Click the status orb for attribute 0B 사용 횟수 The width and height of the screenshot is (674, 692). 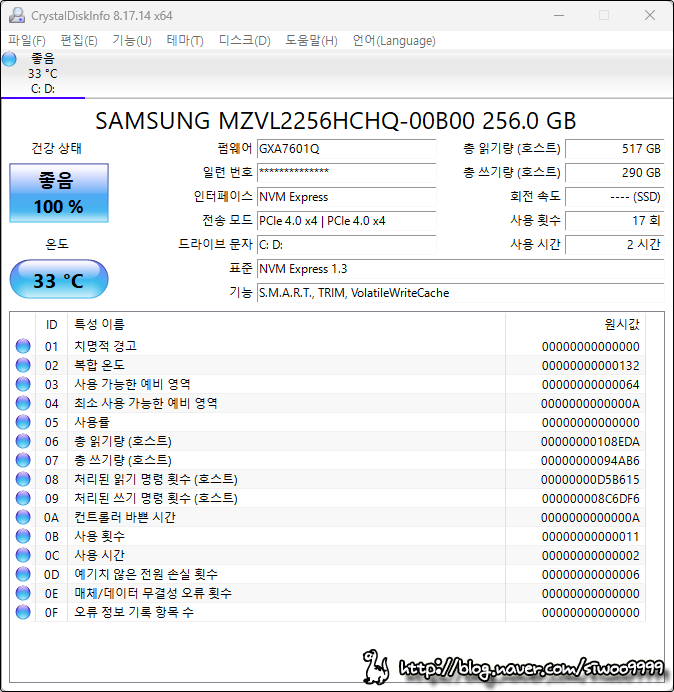[23, 536]
